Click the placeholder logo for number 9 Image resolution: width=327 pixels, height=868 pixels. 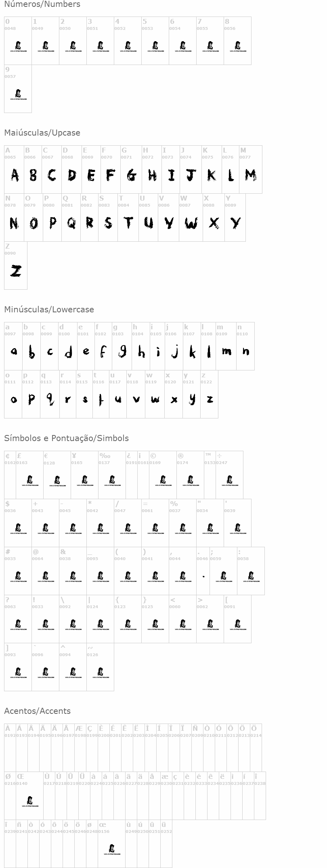(x=18, y=94)
